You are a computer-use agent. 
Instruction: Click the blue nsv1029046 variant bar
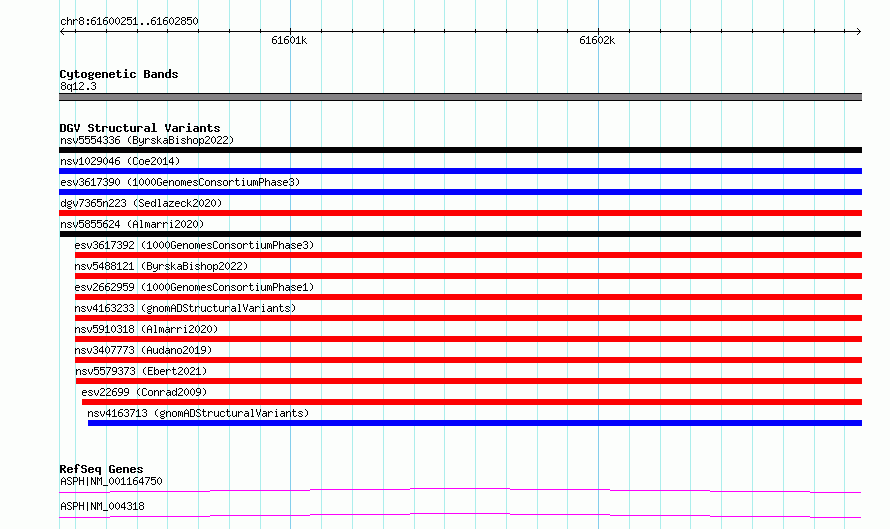[460, 171]
